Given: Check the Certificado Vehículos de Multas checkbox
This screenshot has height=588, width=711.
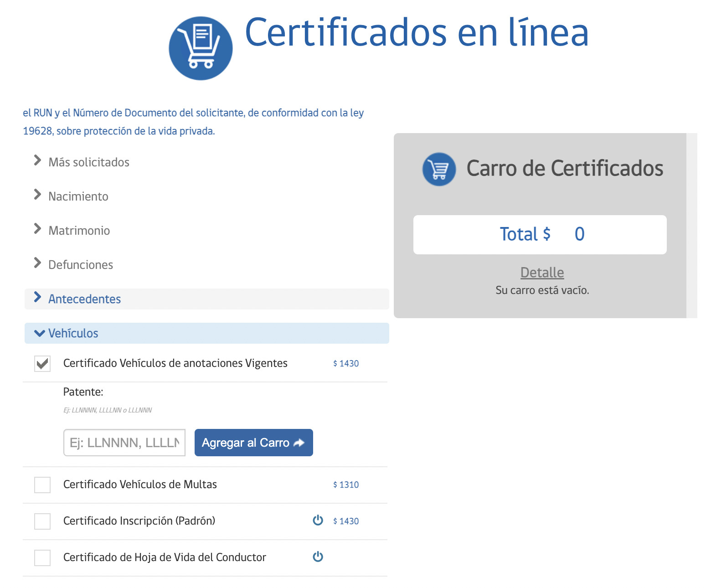Looking at the screenshot, I should click(42, 485).
